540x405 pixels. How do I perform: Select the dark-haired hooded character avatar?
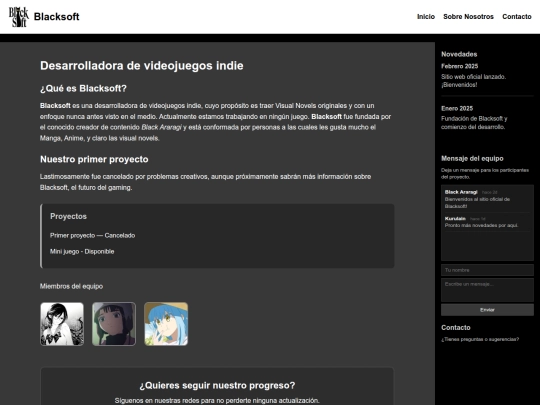pos(114,324)
